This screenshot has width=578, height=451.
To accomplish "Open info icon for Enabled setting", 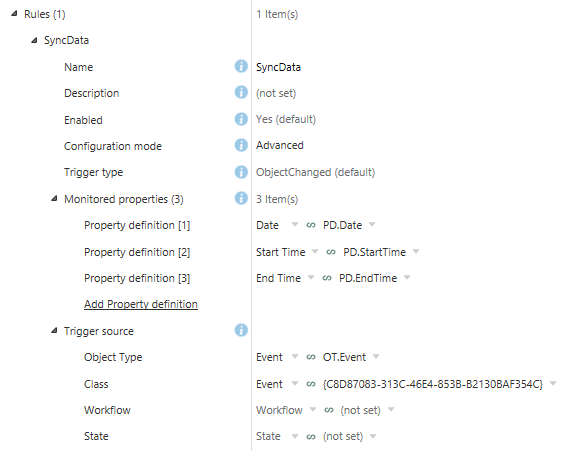I will (241, 119).
